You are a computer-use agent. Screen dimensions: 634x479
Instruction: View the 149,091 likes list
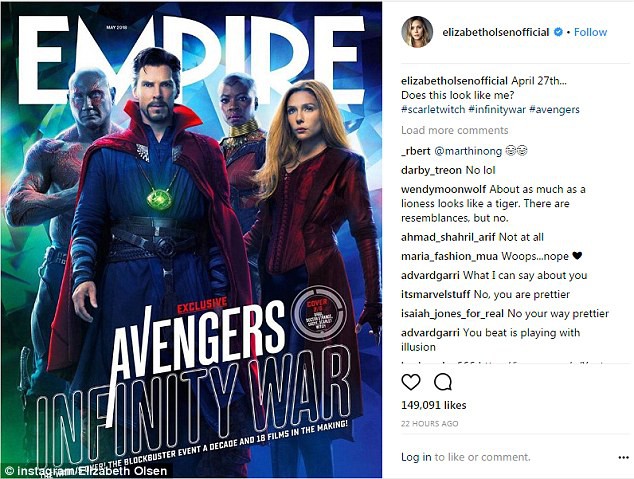(x=433, y=405)
